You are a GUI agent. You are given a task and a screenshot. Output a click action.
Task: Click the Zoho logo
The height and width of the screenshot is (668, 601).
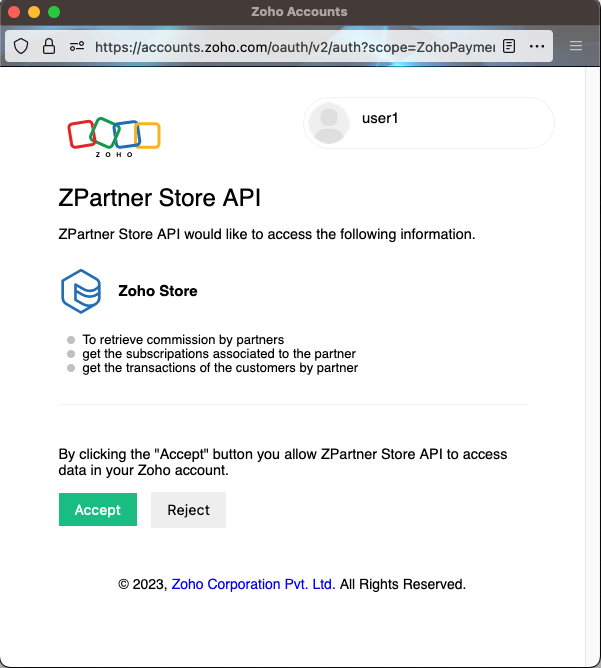114,137
